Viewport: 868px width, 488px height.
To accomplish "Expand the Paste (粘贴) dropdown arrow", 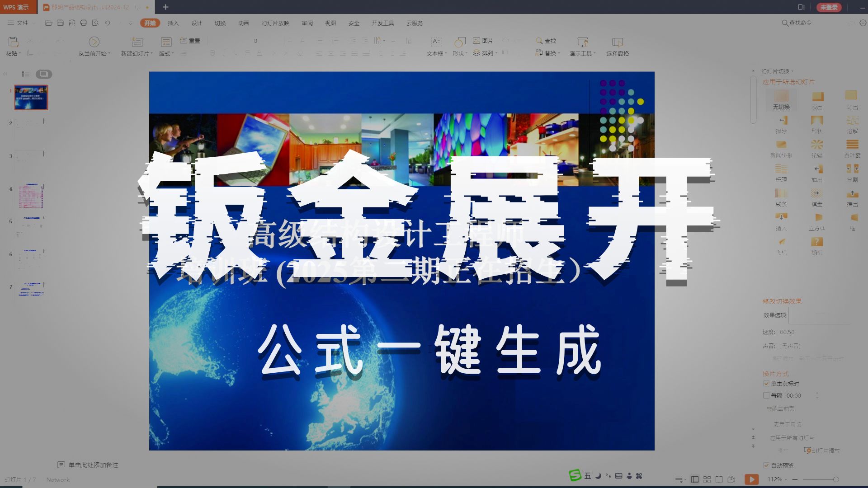I will (20, 53).
